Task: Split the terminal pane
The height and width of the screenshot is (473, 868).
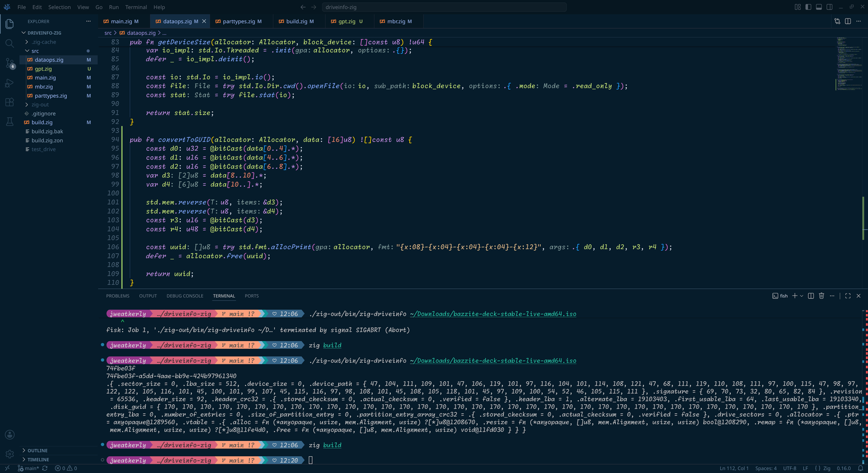Action: pyautogui.click(x=811, y=296)
